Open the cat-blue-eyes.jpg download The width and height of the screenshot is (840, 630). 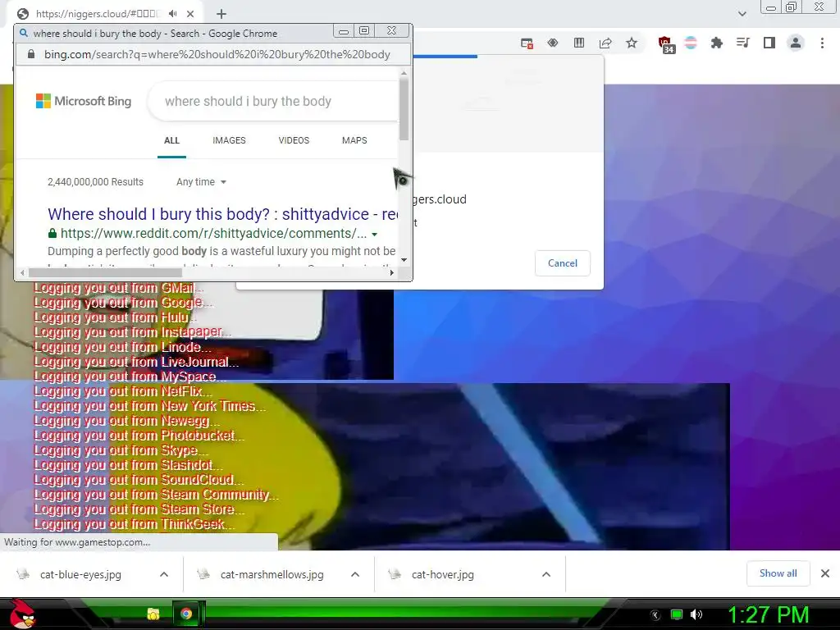click(x=80, y=575)
